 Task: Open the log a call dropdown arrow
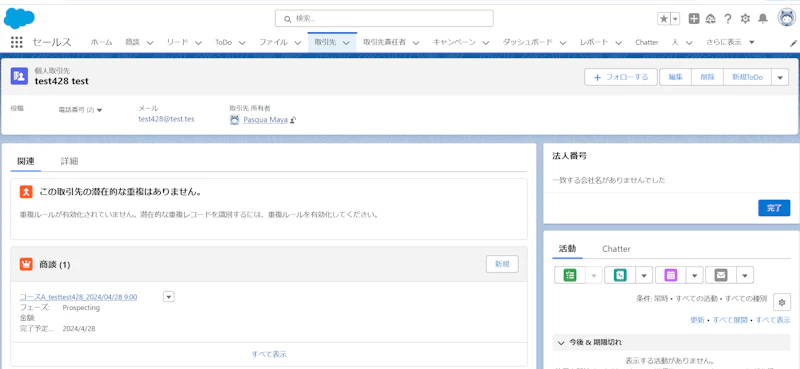(644, 275)
